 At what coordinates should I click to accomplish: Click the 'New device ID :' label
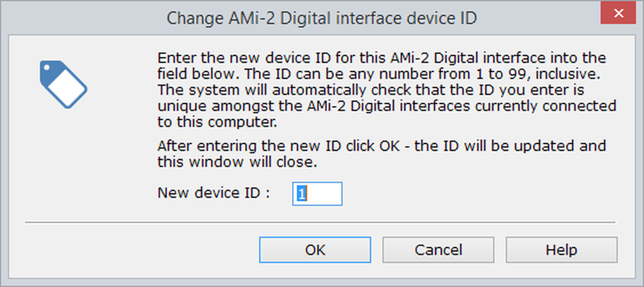pos(213,193)
